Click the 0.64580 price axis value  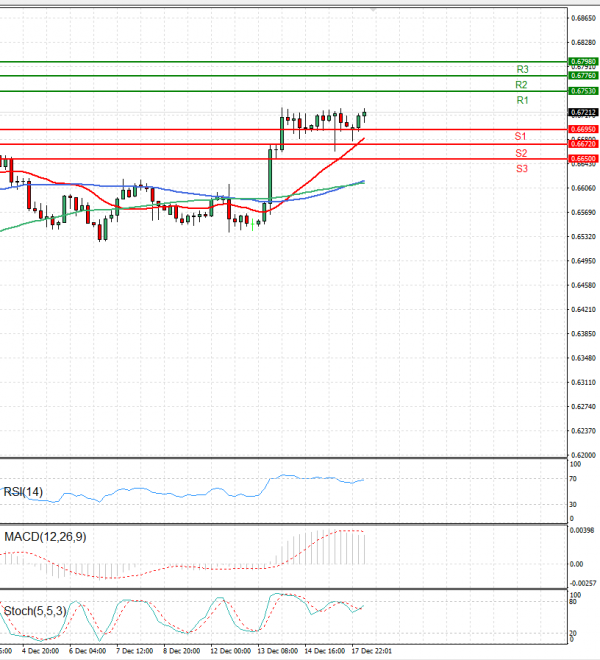coord(584,285)
